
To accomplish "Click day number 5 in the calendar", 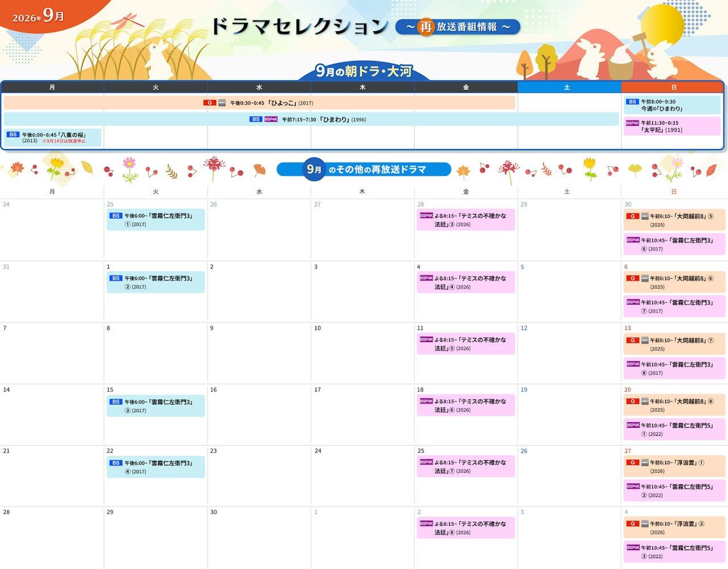I will click(523, 267).
